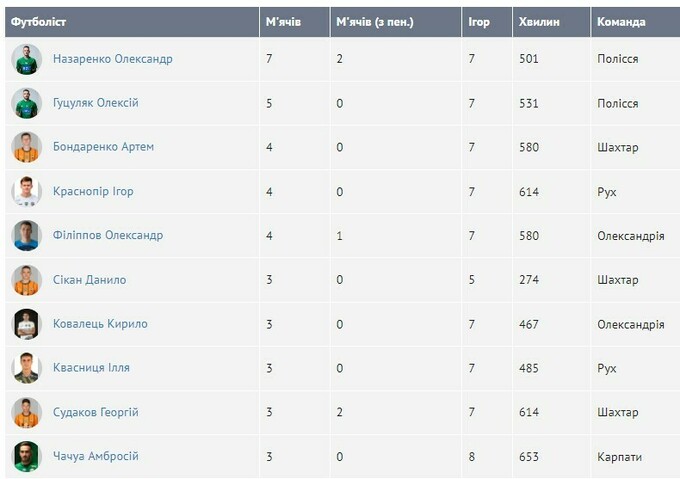Follow the Квасниця Ілля link
Image resolution: width=680 pixels, height=479 pixels.
click(91, 368)
